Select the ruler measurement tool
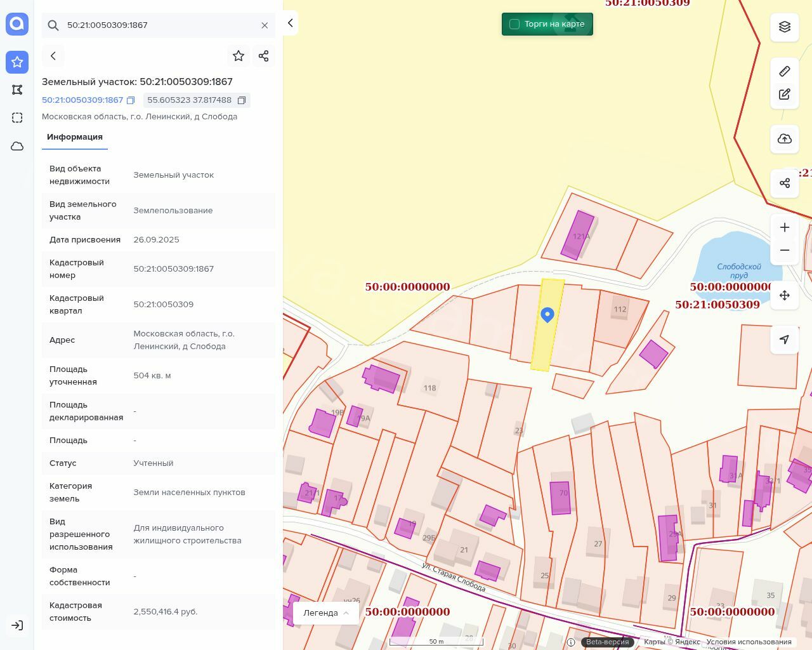Screen dimensions: 812x650 [785, 71]
